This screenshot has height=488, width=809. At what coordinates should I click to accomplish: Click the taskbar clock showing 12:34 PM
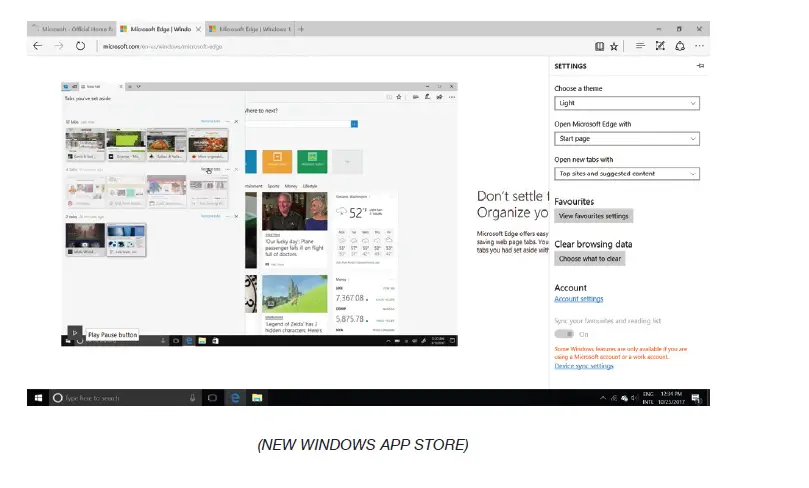pyautogui.click(x=671, y=398)
